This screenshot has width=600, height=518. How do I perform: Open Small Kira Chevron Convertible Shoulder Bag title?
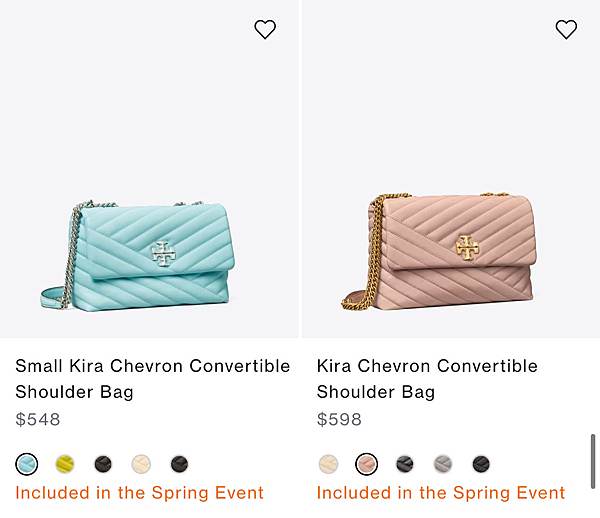(153, 379)
